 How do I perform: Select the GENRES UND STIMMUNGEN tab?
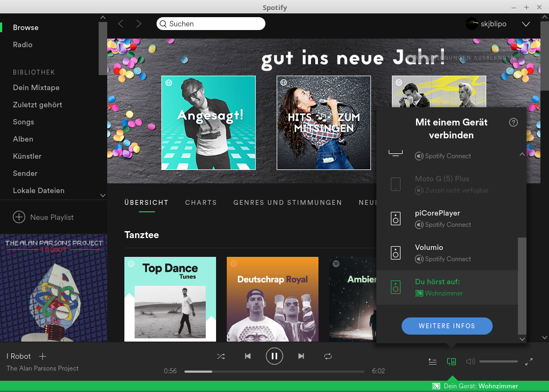[287, 203]
